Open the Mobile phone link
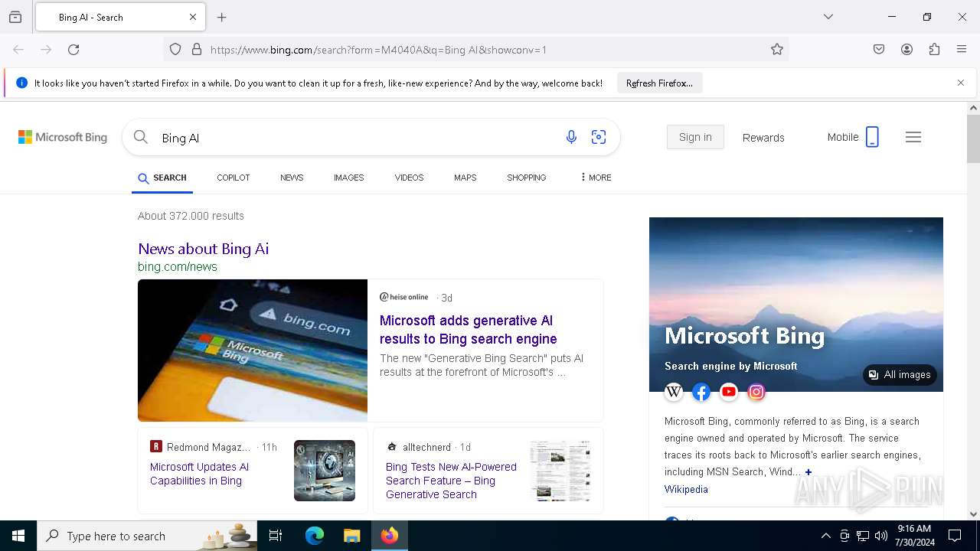980x551 pixels. 853,137
